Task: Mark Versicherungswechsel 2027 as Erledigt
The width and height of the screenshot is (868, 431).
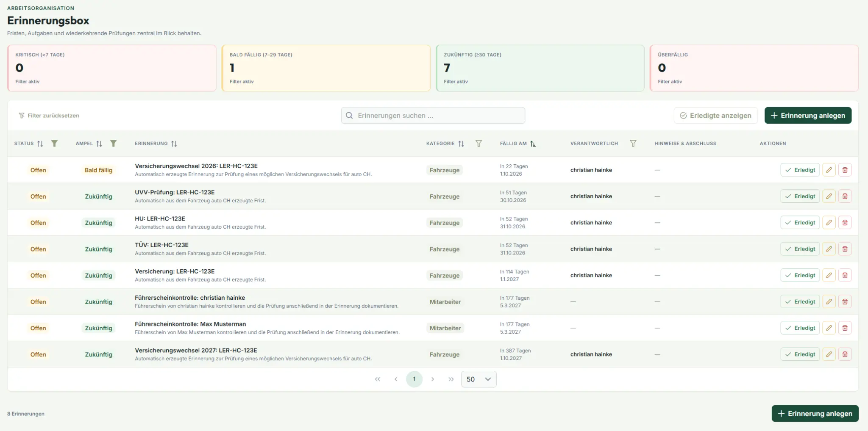Action: (x=800, y=354)
